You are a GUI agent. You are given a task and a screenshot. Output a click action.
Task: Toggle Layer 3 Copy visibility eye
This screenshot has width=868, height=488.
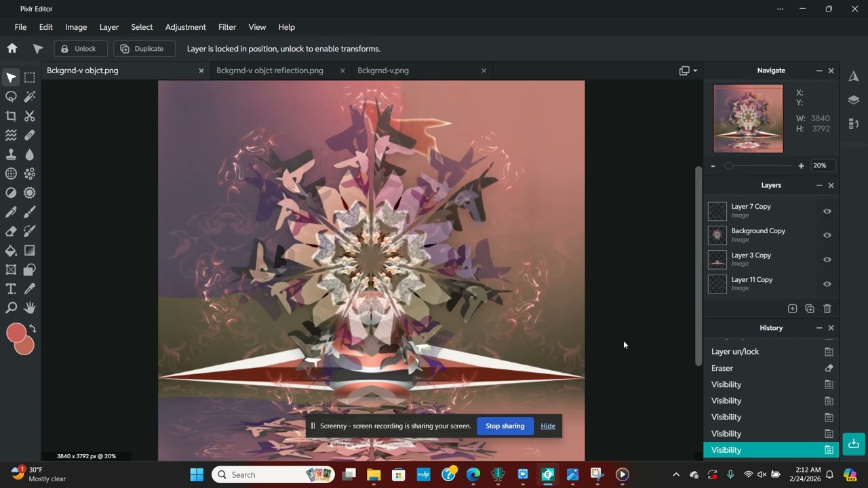tap(827, 260)
